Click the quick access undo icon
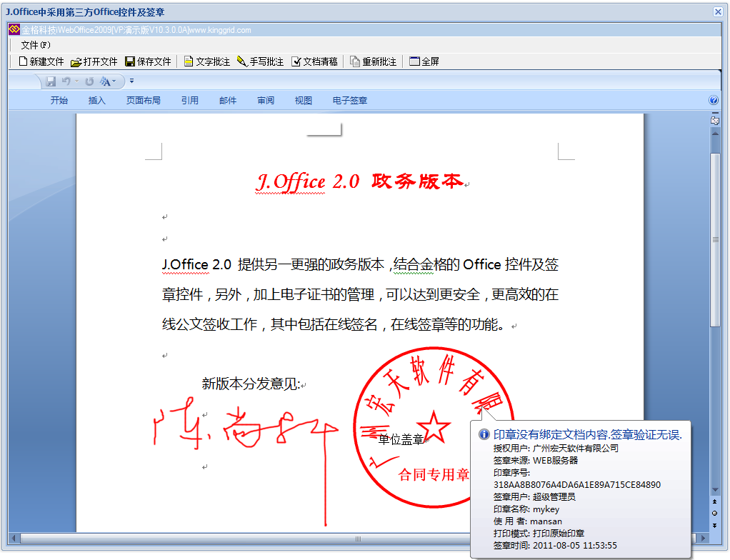The image size is (730, 560). click(66, 81)
